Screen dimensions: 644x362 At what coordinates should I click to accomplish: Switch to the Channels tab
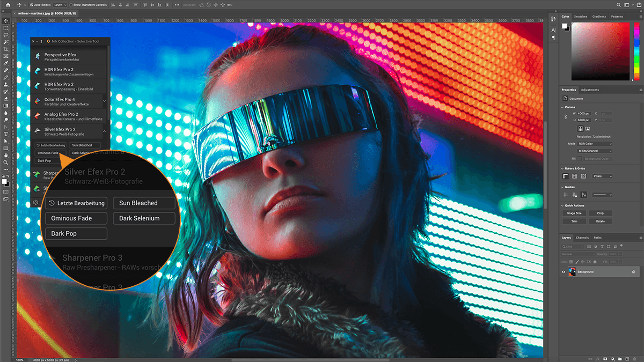coord(582,238)
